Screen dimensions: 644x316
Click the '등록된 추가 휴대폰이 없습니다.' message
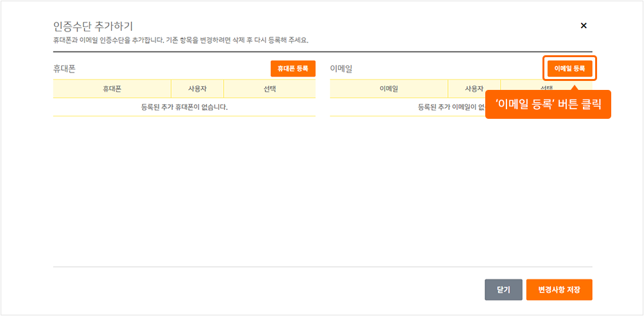[x=184, y=107]
